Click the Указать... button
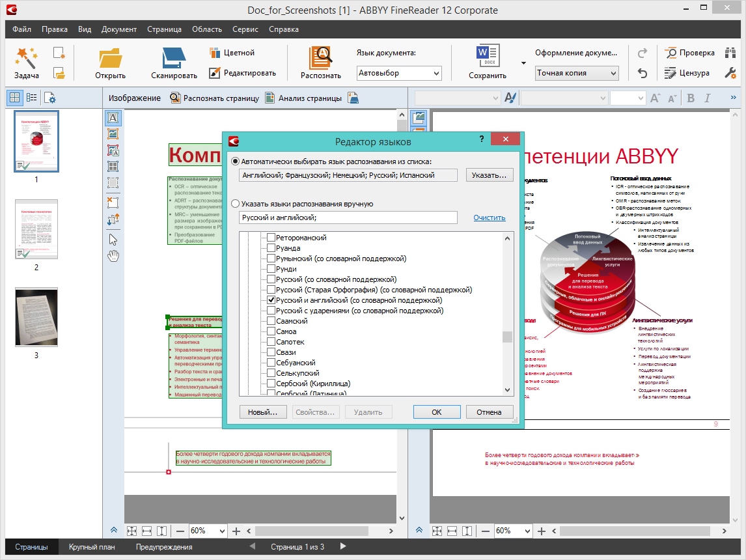 (489, 175)
